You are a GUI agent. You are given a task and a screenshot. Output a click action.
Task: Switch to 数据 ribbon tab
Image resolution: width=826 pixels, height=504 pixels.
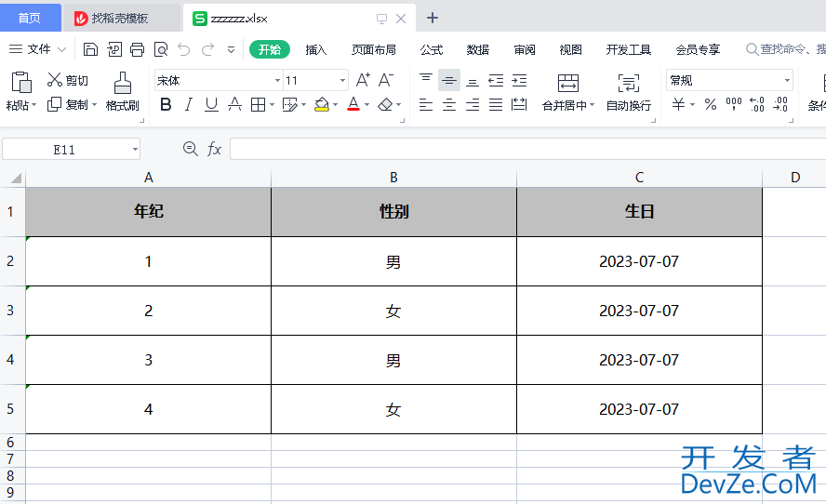pyautogui.click(x=478, y=49)
